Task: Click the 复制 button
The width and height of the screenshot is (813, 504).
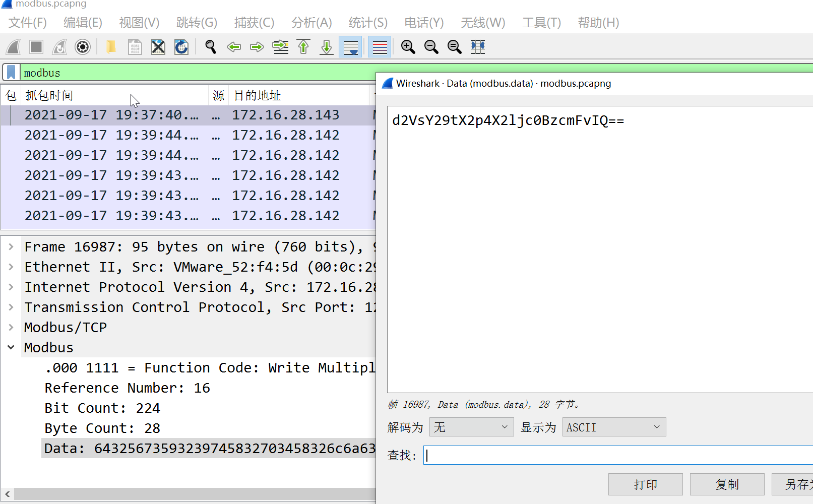Action: [727, 484]
